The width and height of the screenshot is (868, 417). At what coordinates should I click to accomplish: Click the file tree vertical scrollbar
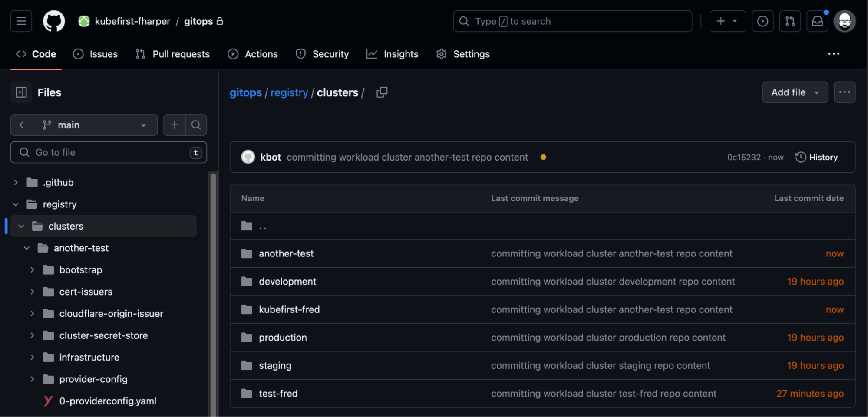point(213,294)
